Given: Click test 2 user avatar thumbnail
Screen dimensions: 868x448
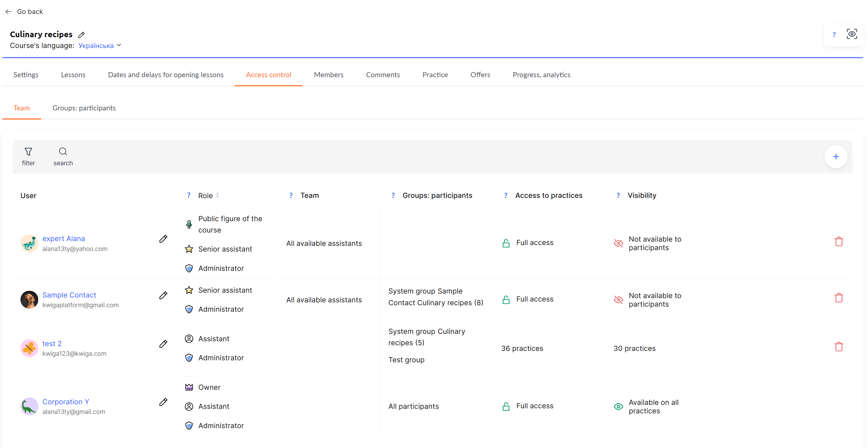Looking at the screenshot, I should click(x=29, y=348).
